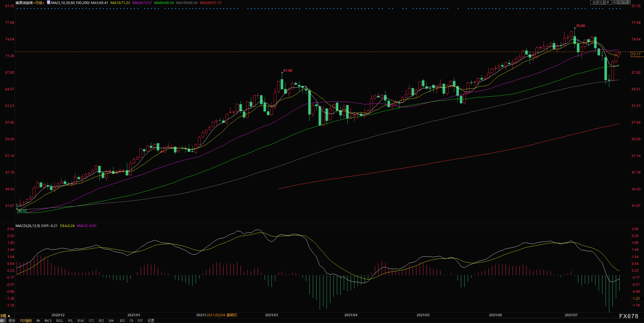Image resolution: width=644 pixels, height=323 pixels.
Task: Click the expand-right panel icon
Action: 629,2
